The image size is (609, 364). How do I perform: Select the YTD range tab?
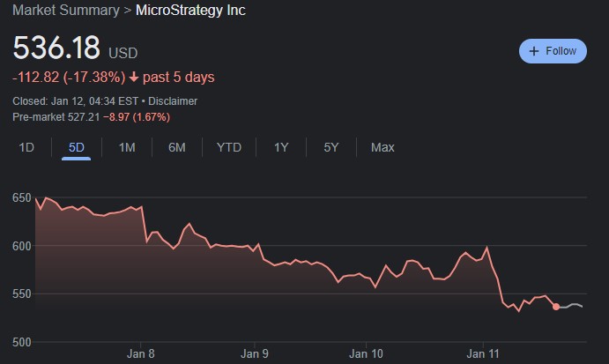point(229,147)
